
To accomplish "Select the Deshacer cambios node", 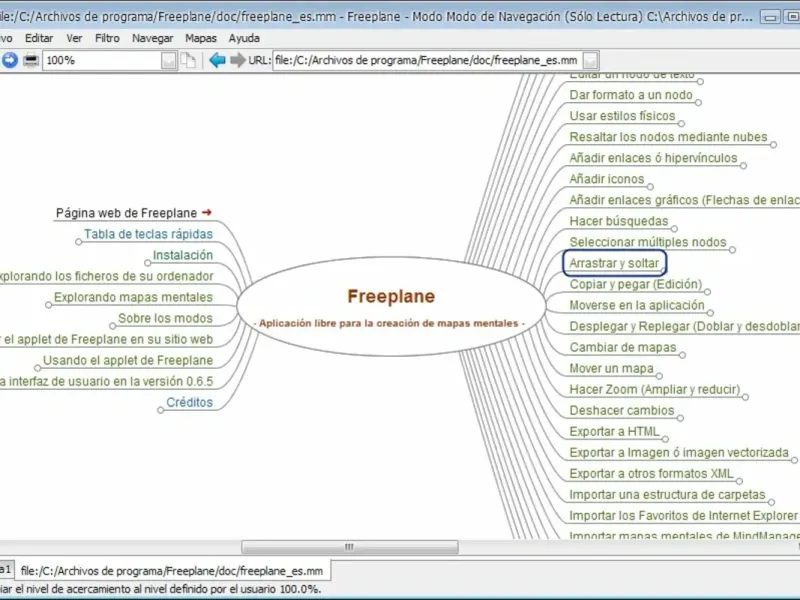I will [621, 410].
